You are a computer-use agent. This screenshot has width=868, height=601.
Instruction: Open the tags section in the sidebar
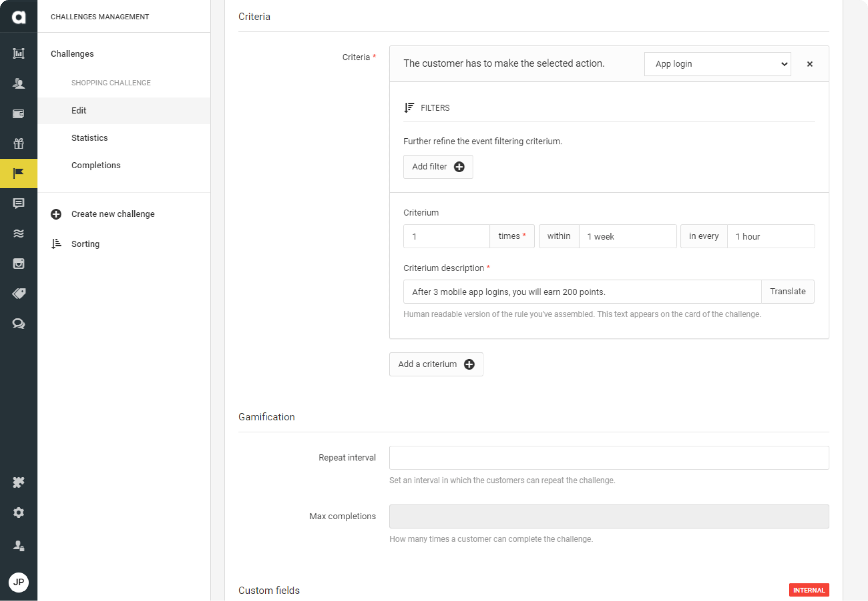[19, 293]
